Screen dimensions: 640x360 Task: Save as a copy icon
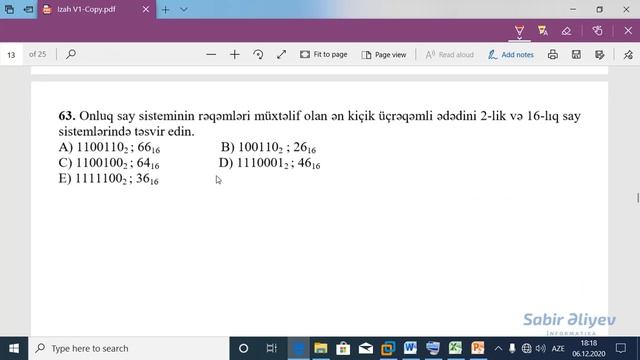600,54
